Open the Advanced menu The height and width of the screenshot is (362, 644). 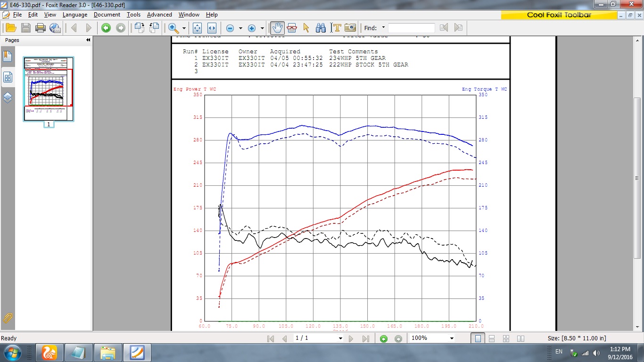tap(159, 15)
